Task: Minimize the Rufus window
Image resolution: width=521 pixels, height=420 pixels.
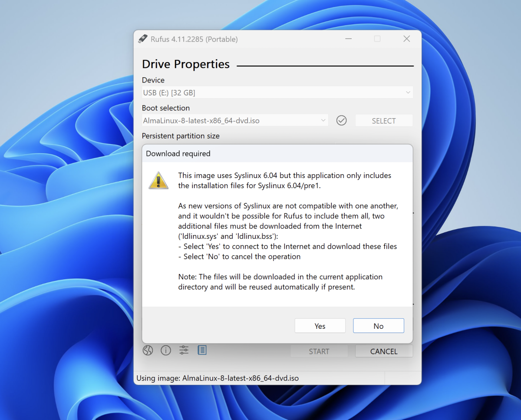Action: (x=348, y=39)
